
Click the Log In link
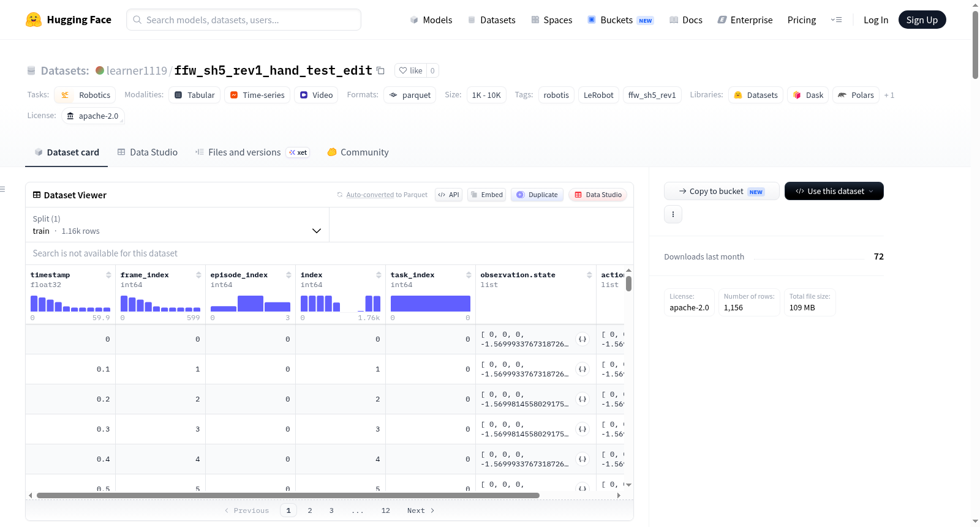[x=876, y=20]
